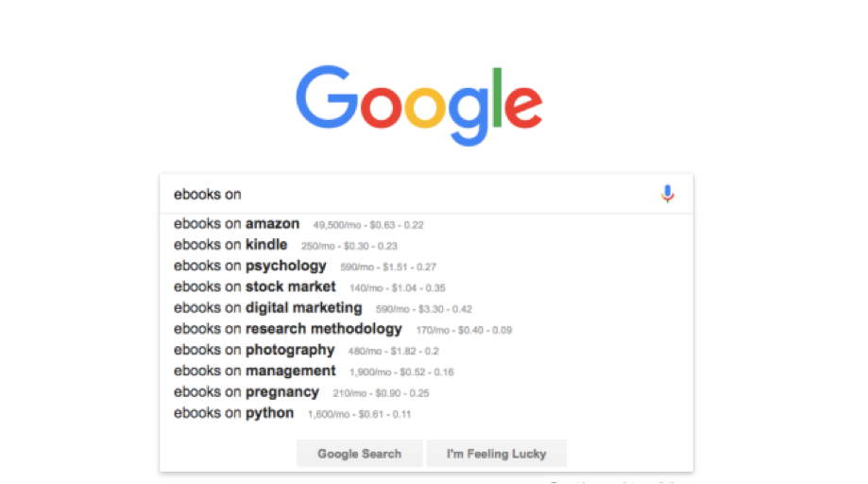Click the Google Search button
Image resolution: width=868 pixels, height=484 pixels.
point(359,454)
